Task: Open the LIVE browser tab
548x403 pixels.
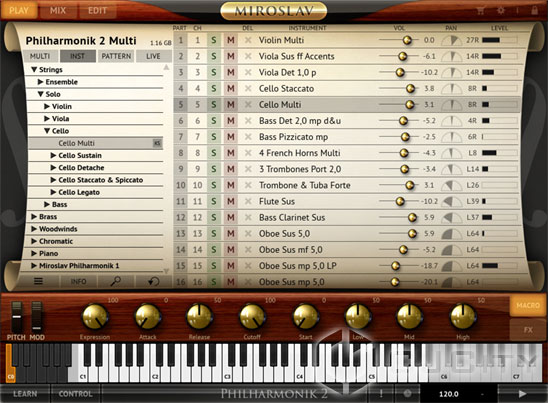Action: pos(153,56)
